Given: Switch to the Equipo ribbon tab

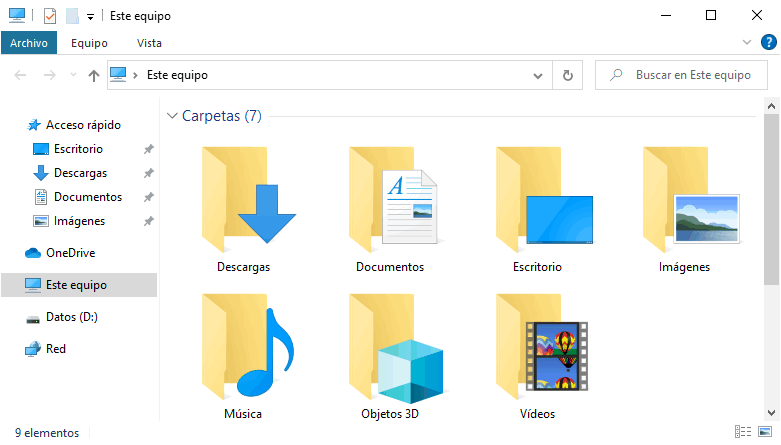Looking at the screenshot, I should coord(89,43).
